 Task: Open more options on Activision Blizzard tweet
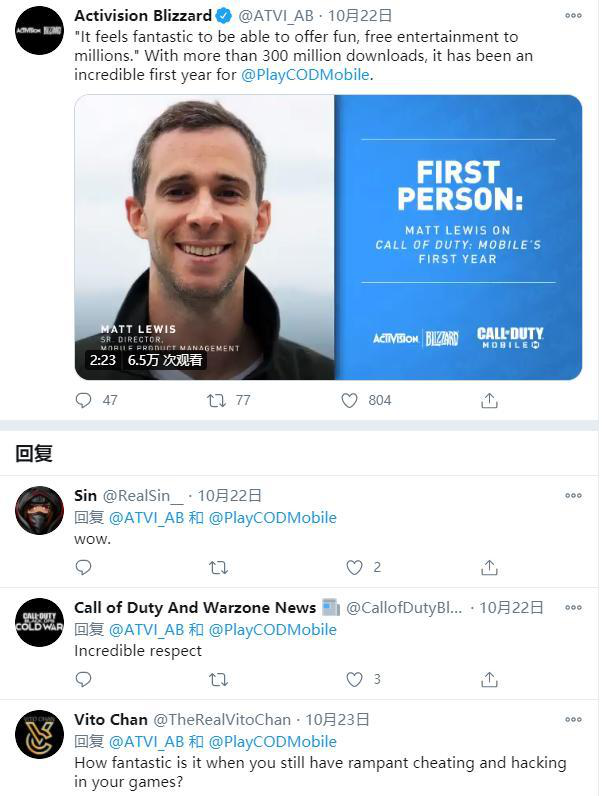pos(573,16)
